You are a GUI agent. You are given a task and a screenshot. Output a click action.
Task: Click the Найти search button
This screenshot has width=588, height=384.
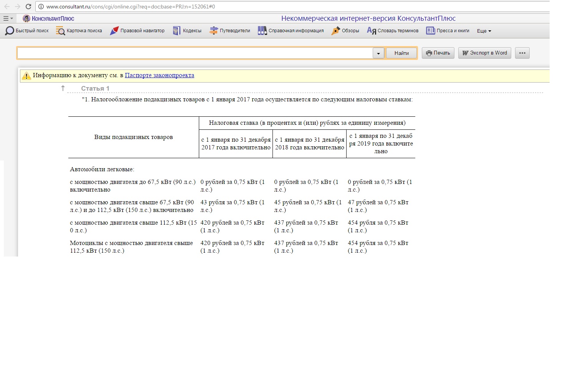[x=401, y=53]
